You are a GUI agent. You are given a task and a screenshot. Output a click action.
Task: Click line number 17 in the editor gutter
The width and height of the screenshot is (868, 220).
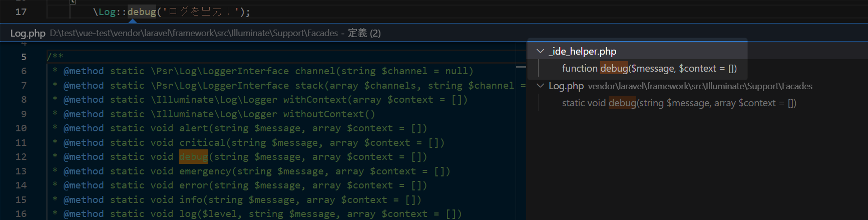click(21, 12)
